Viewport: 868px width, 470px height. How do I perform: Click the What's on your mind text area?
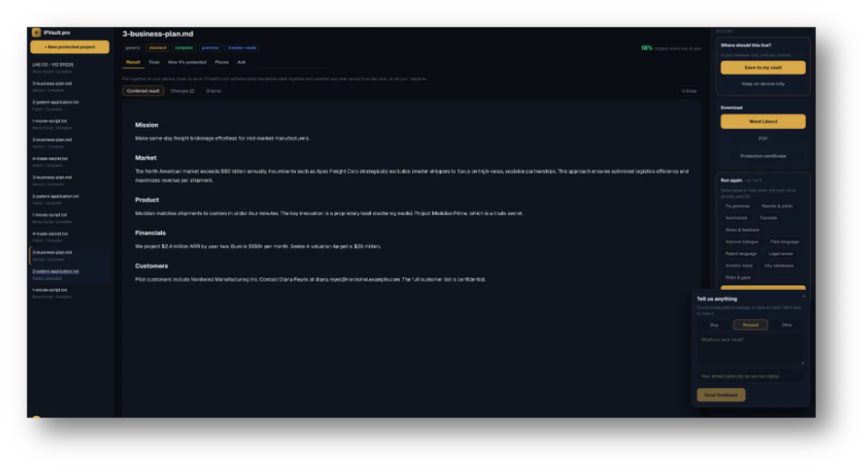pos(750,350)
